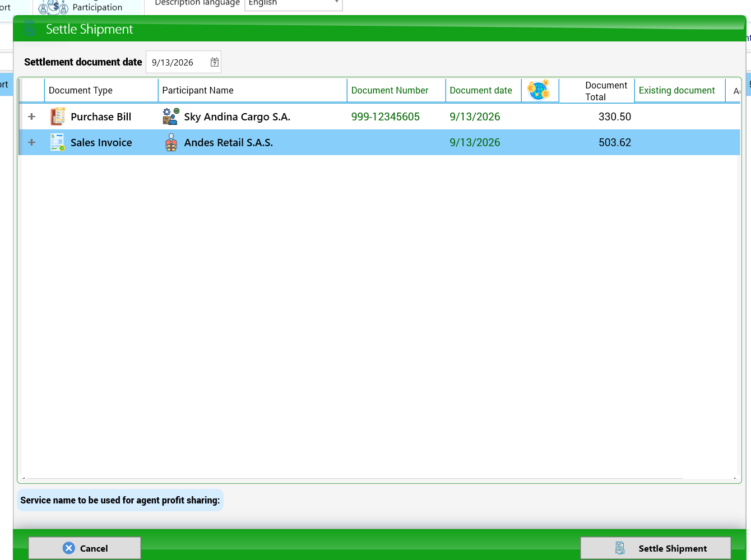Click the total amount 330.50
Image resolution: width=751 pixels, height=560 pixels.
point(615,116)
